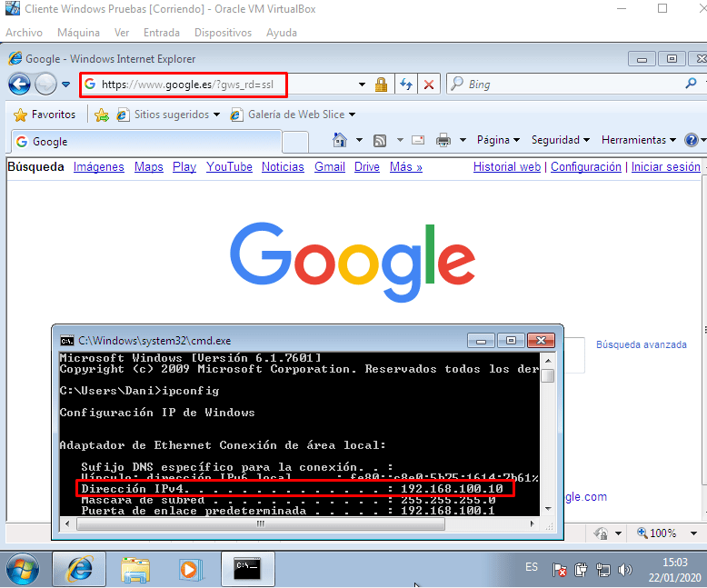Click the Internet Explorer back arrow button

click(19, 85)
